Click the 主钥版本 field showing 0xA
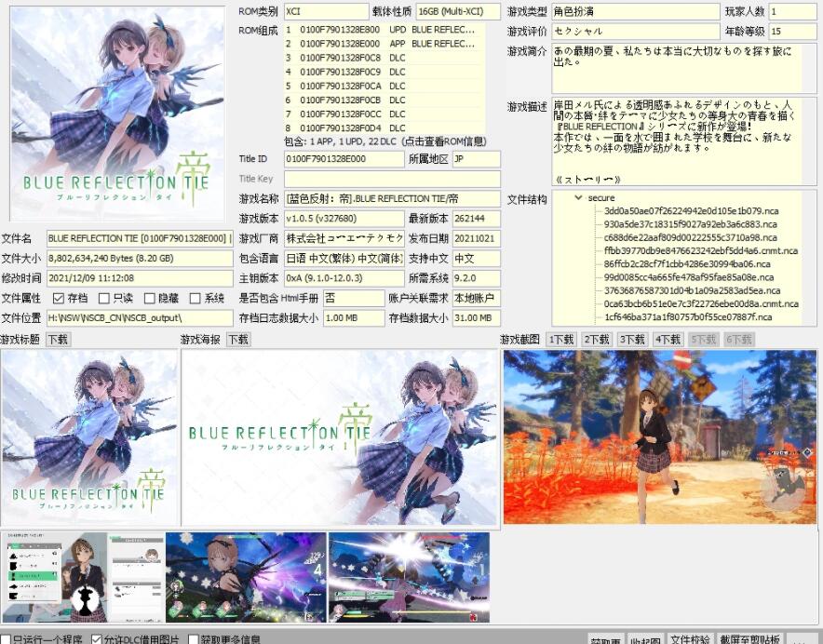823x644 pixels. 344,278
